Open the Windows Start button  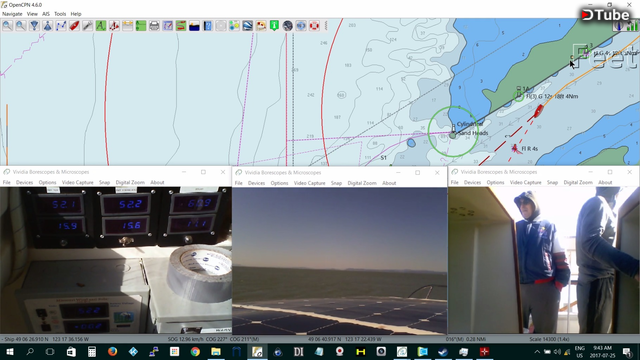(10, 351)
